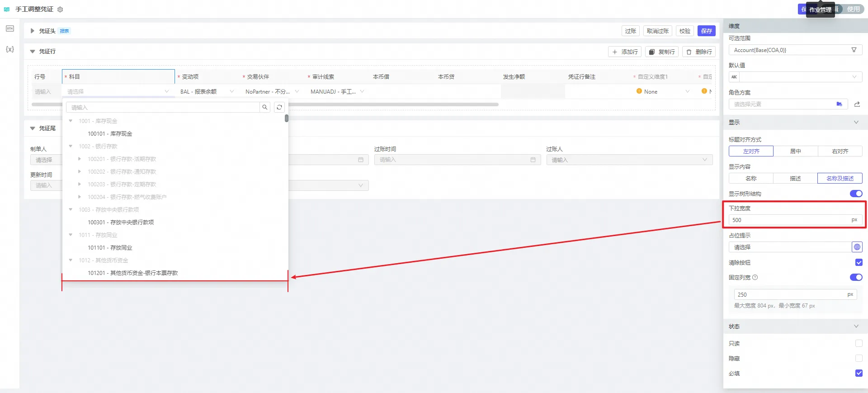Screen dimensions: 868x393
Task: Click the help icon next to 固定列宽
Action: 755,278
